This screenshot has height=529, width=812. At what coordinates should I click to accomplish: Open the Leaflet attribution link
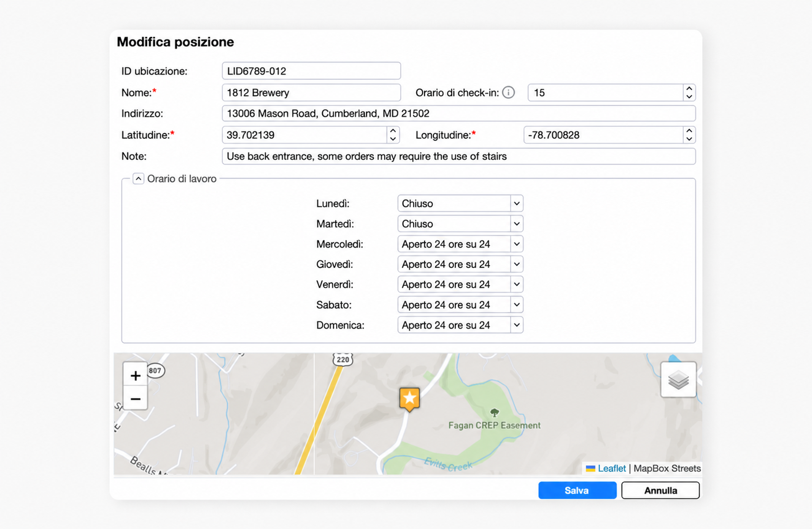coord(611,468)
